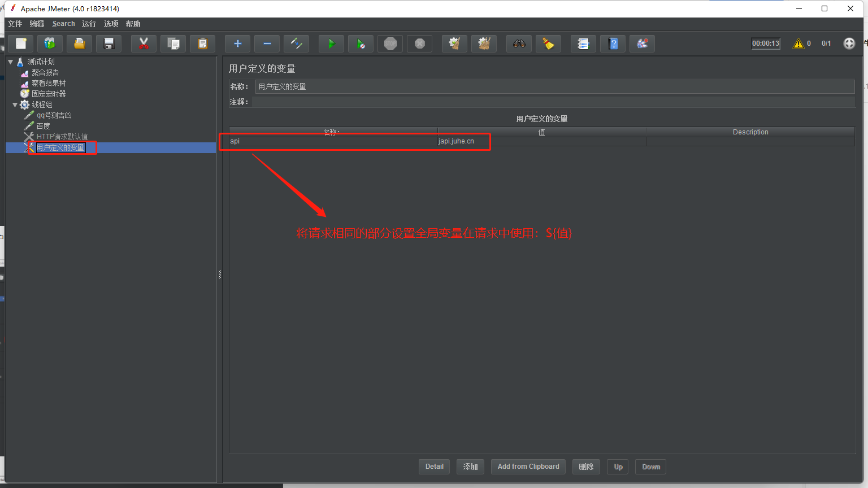This screenshot has width=868, height=488.
Task: Click the Clear All brooms icon
Action: pyautogui.click(x=484, y=43)
